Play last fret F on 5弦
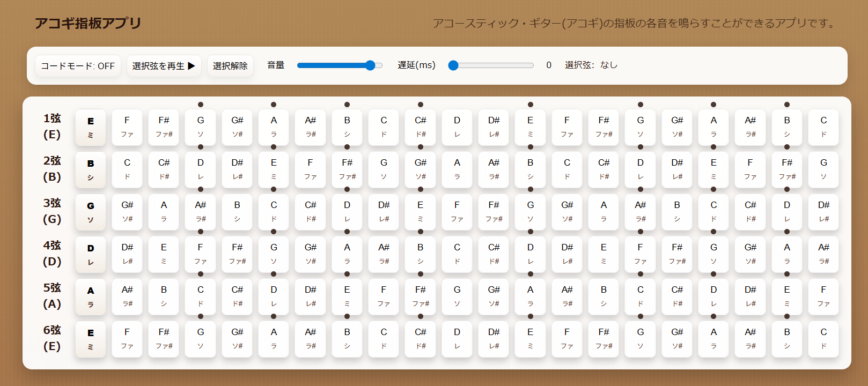 click(x=823, y=297)
